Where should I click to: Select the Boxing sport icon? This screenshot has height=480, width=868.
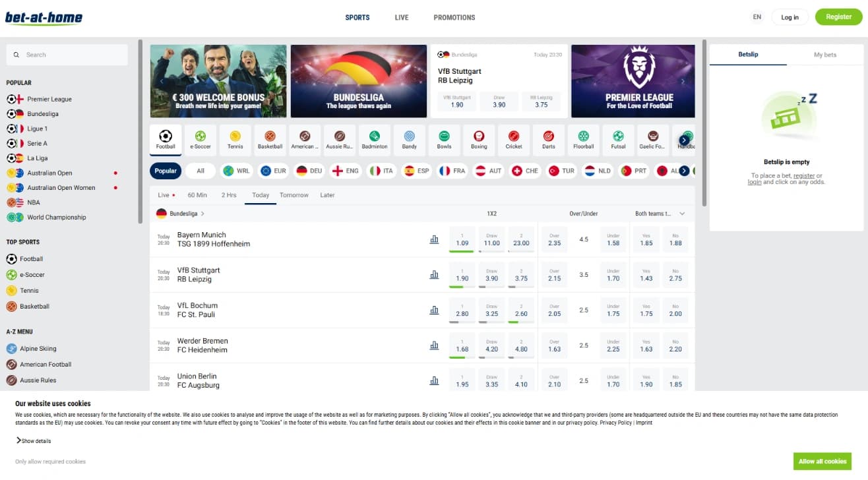click(x=478, y=139)
